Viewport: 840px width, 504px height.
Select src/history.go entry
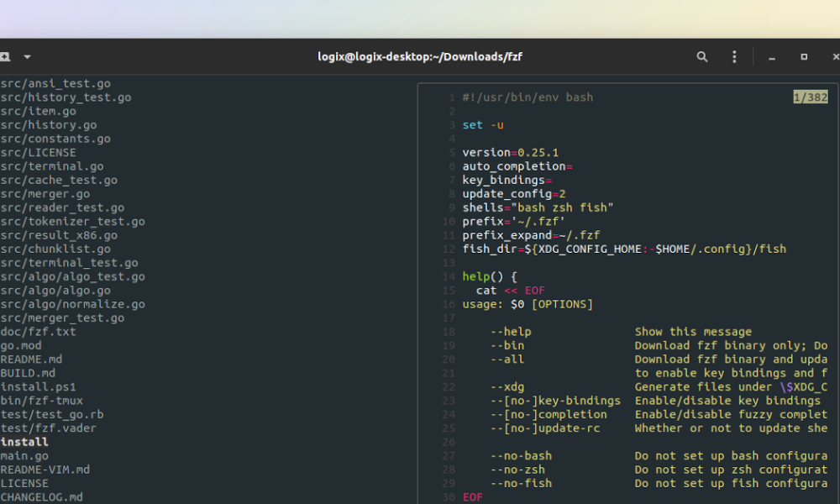pos(49,125)
